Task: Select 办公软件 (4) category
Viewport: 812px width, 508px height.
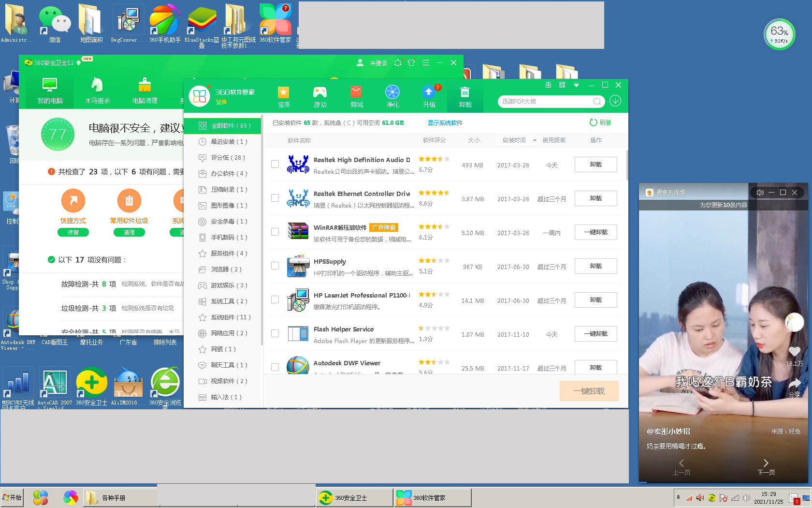Action: (x=223, y=174)
